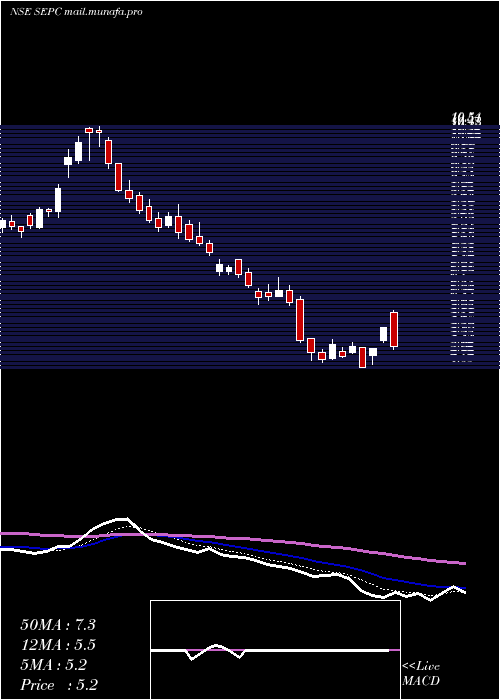
Task: Click the '12MA : 5.5' value
Action: click(x=58, y=645)
